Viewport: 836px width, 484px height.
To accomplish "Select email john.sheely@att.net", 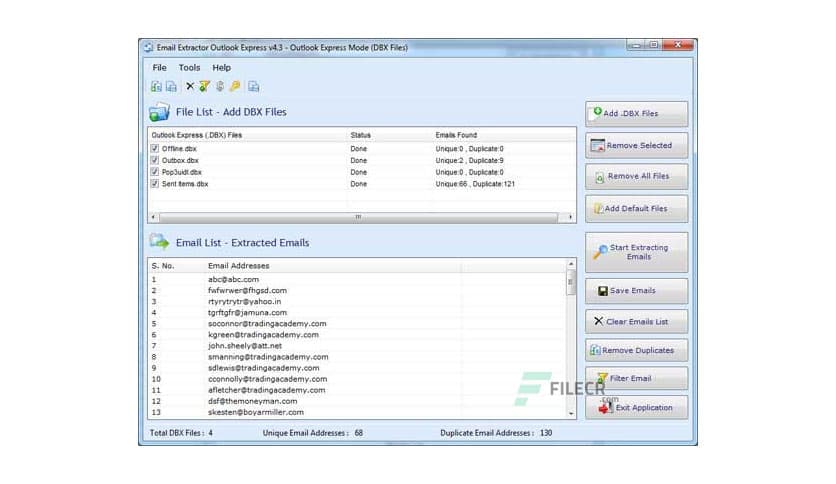I will [245, 346].
